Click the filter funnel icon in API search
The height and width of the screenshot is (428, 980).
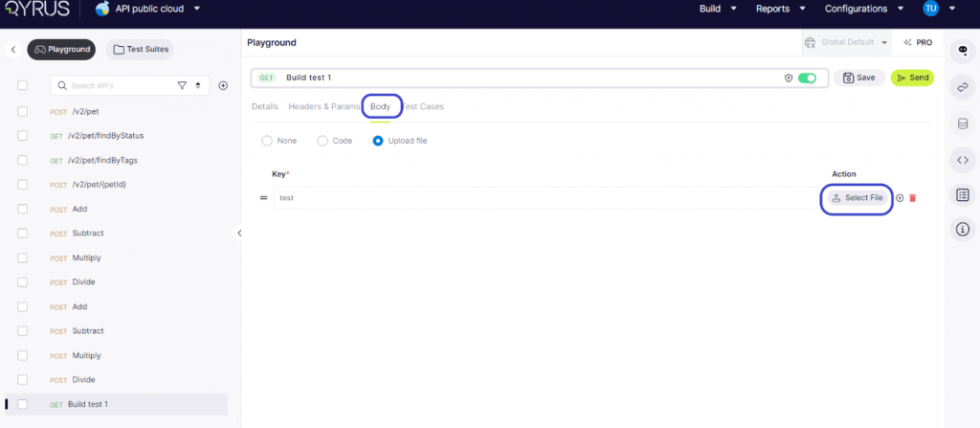pos(182,85)
